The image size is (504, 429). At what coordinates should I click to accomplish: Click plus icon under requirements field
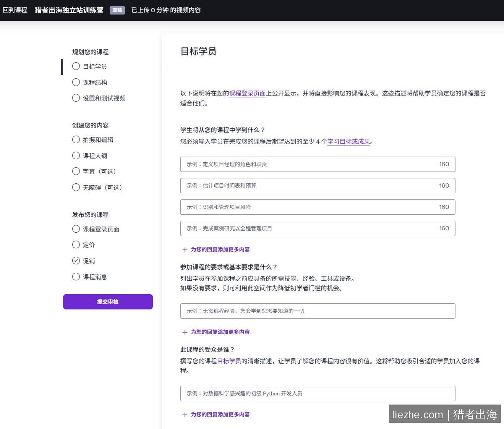click(x=185, y=332)
